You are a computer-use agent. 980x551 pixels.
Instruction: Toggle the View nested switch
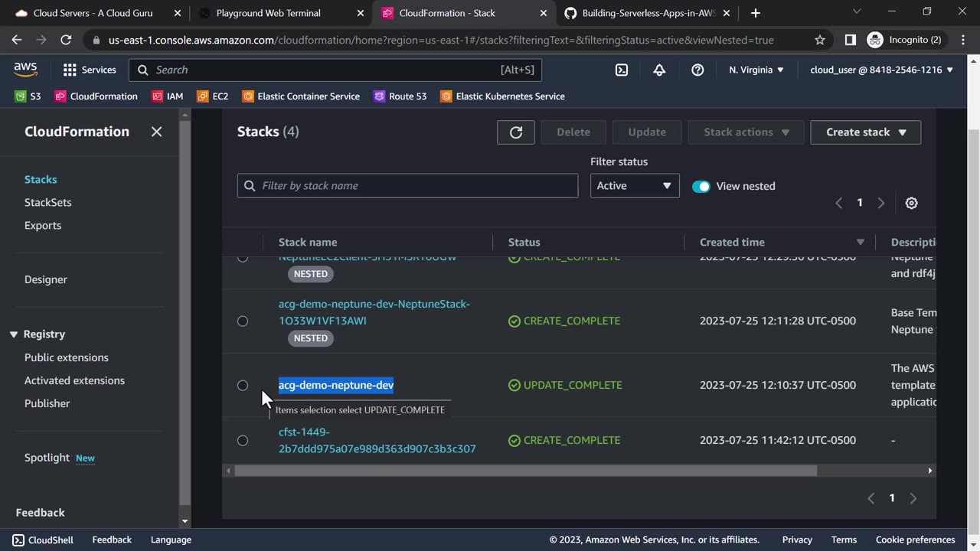click(x=701, y=186)
